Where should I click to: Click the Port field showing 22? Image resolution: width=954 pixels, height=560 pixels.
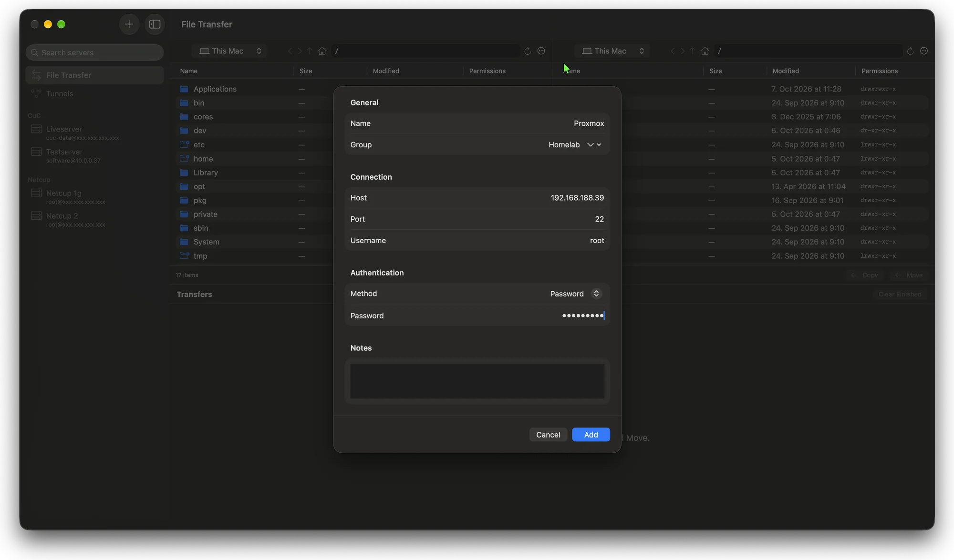(x=477, y=219)
